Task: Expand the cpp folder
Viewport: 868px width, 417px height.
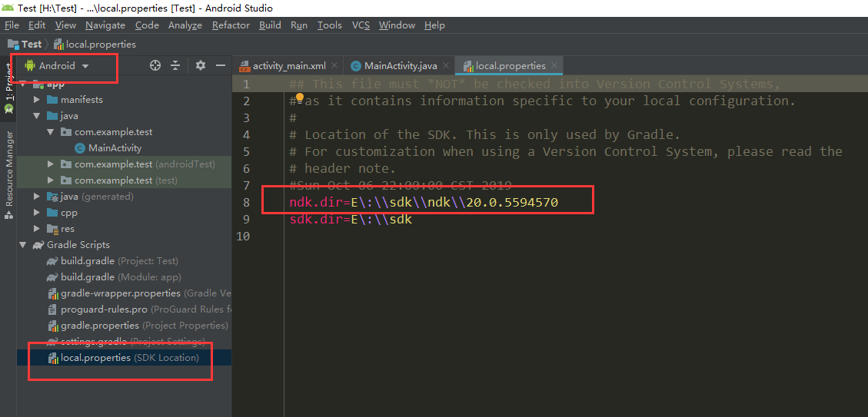Action: tap(37, 213)
